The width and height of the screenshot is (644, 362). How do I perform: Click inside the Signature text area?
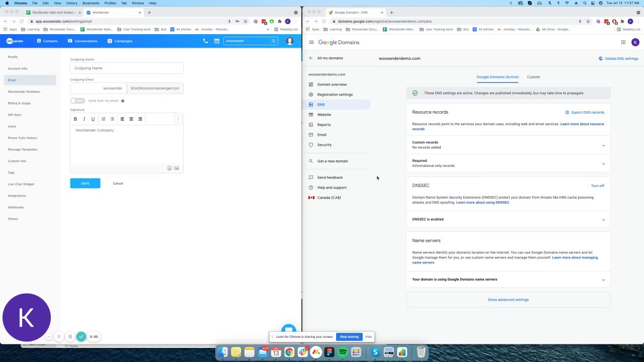click(x=127, y=144)
